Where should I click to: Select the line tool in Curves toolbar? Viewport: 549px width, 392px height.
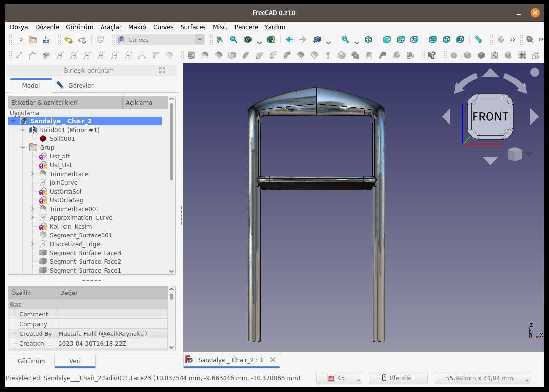point(19,55)
